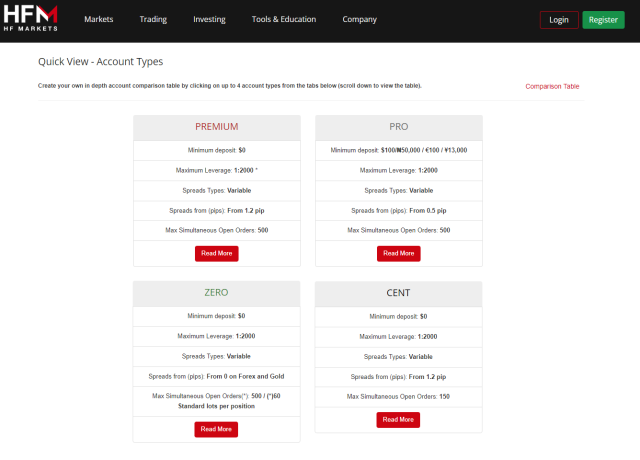
Task: Click the green Register button
Action: (x=603, y=20)
